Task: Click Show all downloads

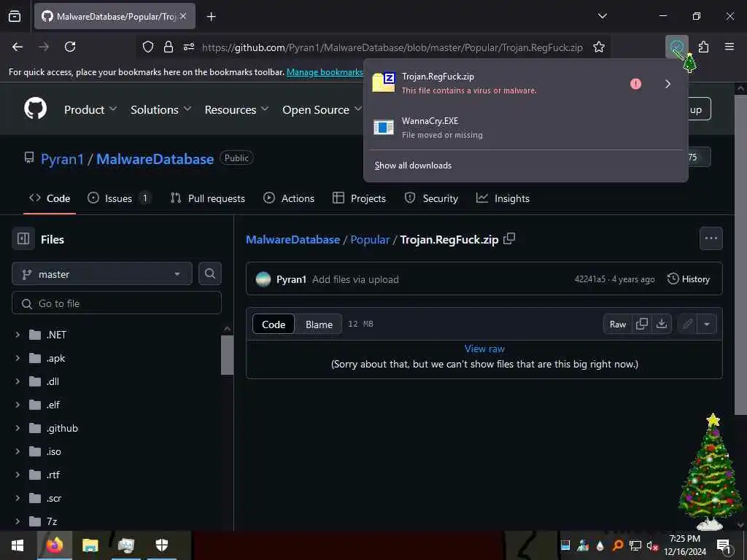Action: coord(413,166)
